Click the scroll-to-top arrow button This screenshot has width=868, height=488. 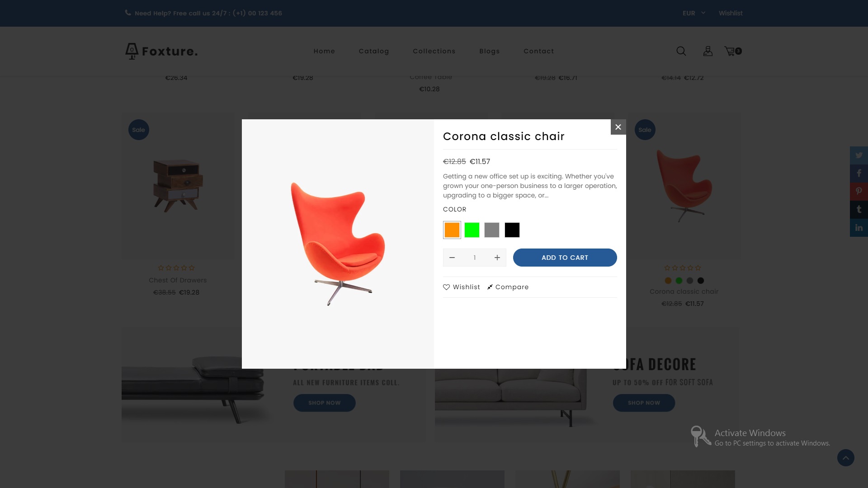pyautogui.click(x=845, y=458)
